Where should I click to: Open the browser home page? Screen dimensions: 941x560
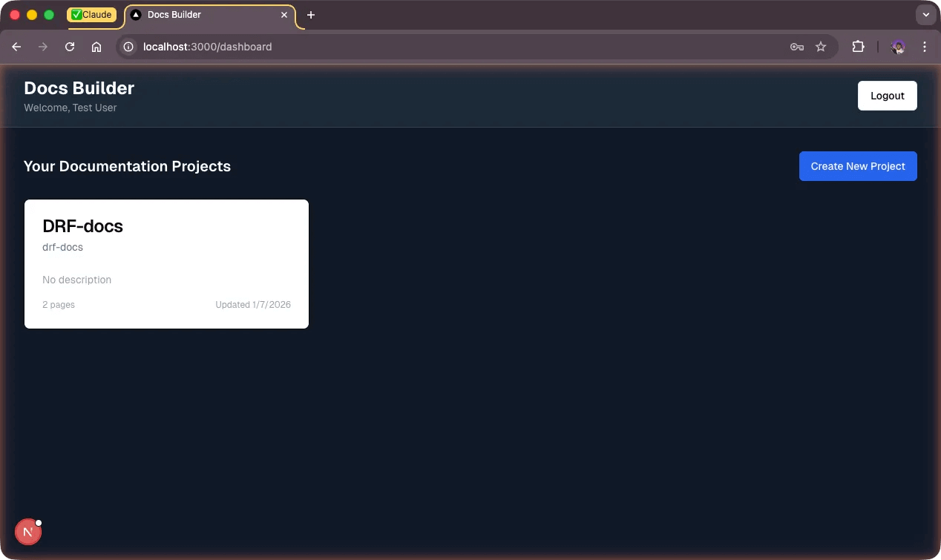pos(96,46)
